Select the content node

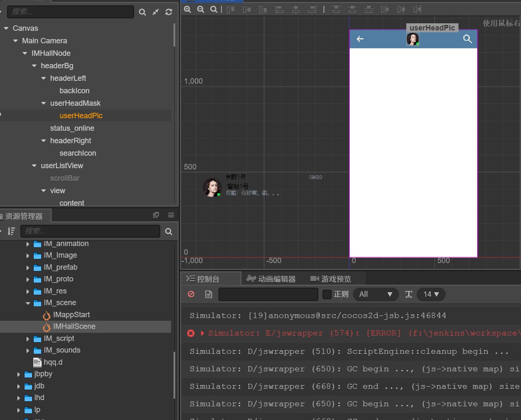point(72,203)
